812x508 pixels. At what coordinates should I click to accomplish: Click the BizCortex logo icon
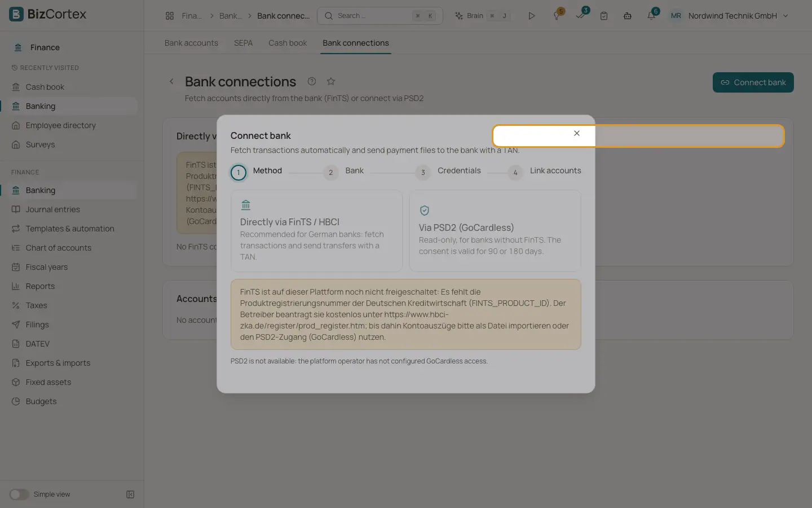click(x=16, y=14)
